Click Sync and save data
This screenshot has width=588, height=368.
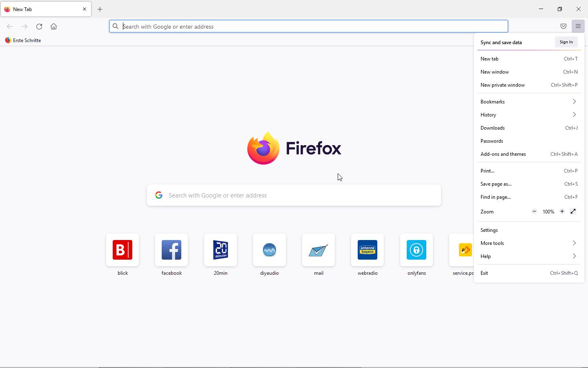pos(501,43)
